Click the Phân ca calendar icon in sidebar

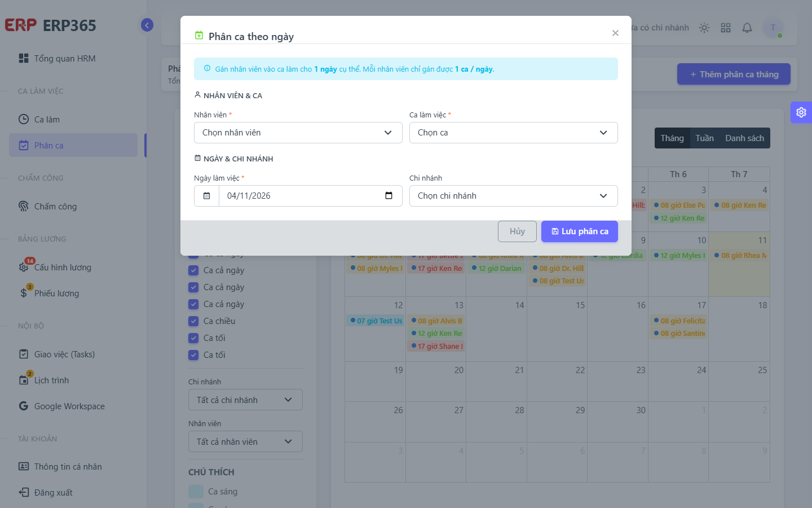(x=24, y=145)
